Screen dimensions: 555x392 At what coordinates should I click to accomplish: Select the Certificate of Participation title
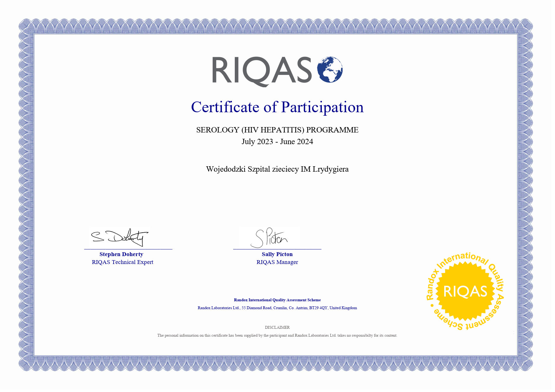(x=277, y=107)
